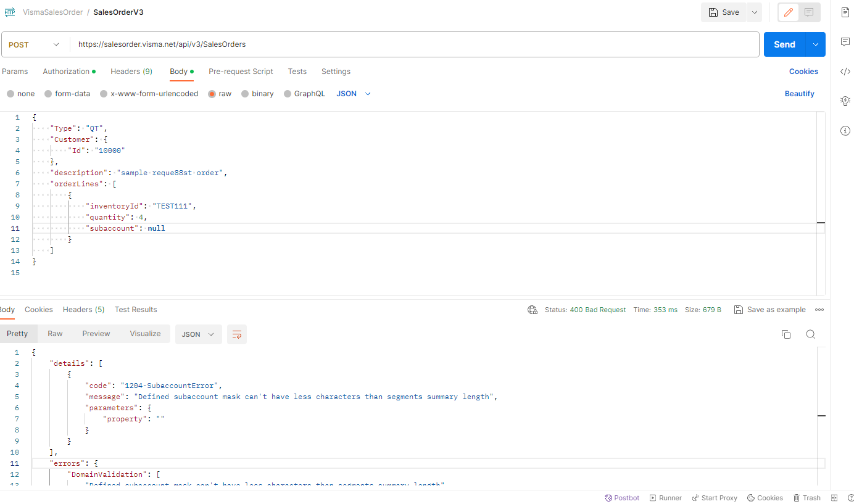
Task: Open the Trash
Action: [806, 498]
